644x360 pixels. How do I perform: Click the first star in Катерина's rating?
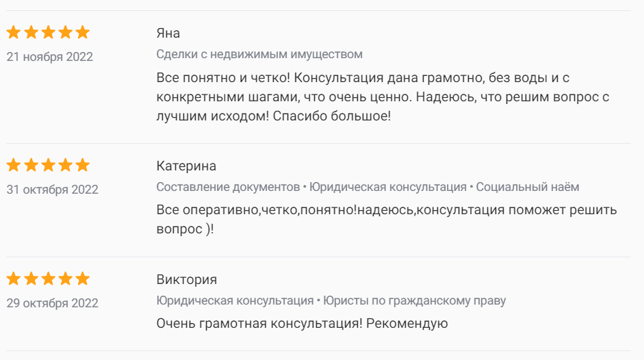(x=14, y=165)
